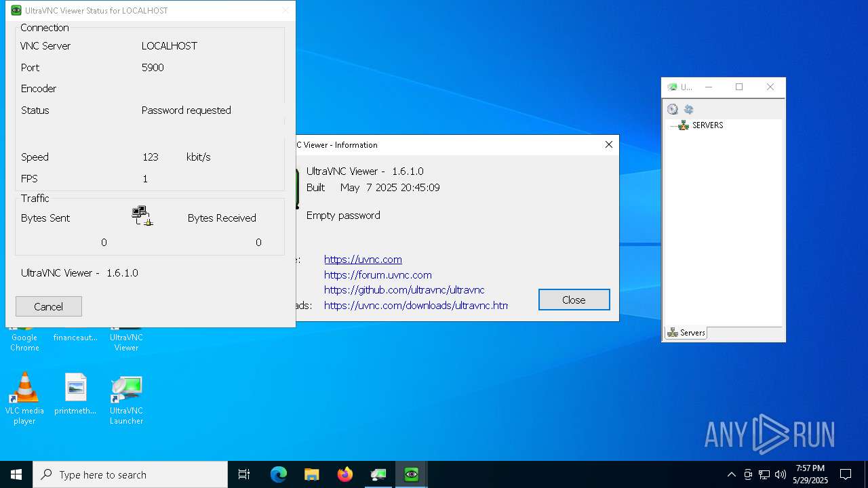Close the UltraVNC Viewer Information dialog
This screenshot has height=488, width=868.
pos(574,300)
